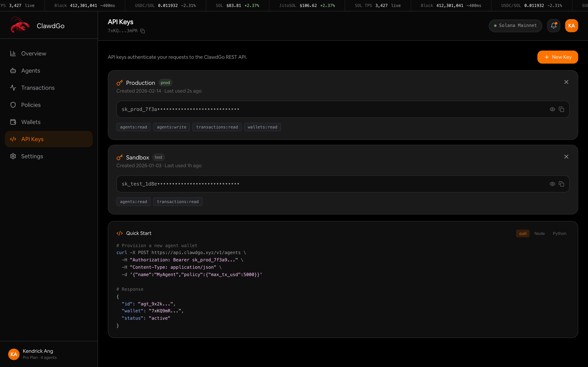Open Settings from sidebar
The height and width of the screenshot is (367, 588).
(32, 156)
